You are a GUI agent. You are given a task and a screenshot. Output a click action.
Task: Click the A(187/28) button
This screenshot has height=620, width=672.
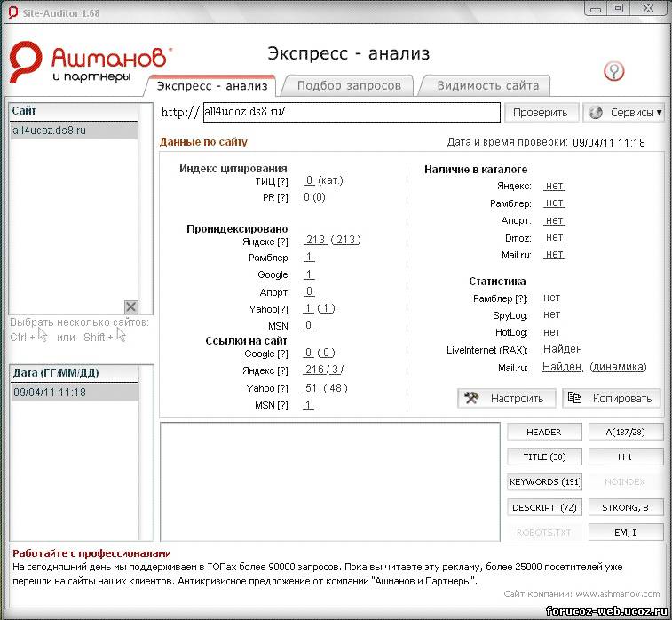[625, 432]
